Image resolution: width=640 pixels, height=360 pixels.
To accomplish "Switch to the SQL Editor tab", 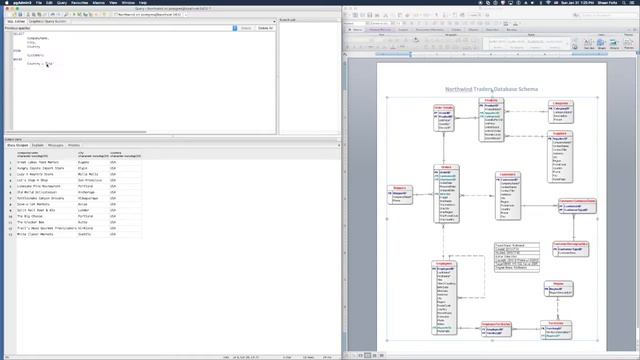I will [x=16, y=21].
